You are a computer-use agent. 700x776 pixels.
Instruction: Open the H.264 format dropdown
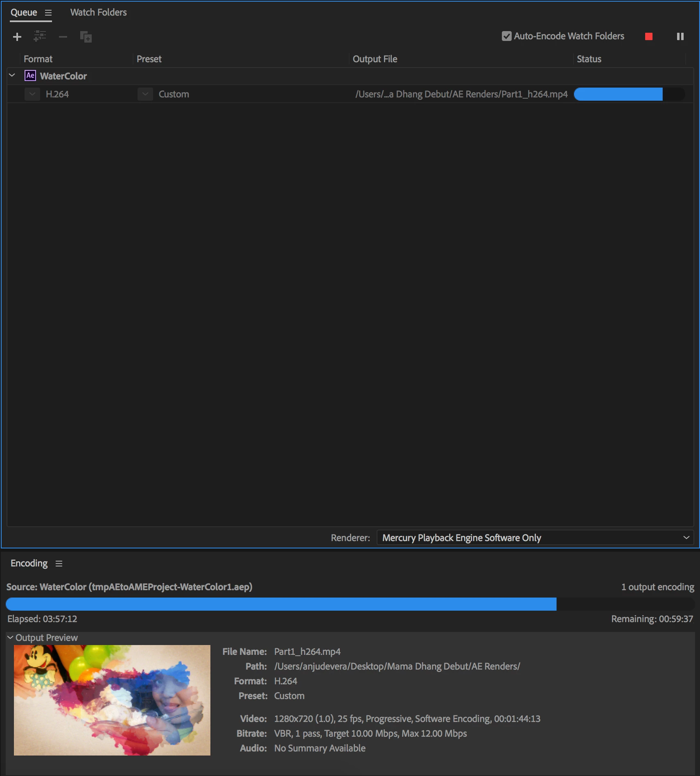click(x=32, y=94)
